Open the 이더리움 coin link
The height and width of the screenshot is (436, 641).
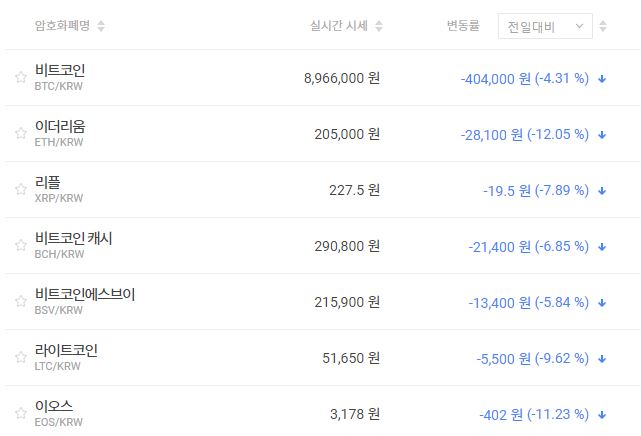click(60, 126)
